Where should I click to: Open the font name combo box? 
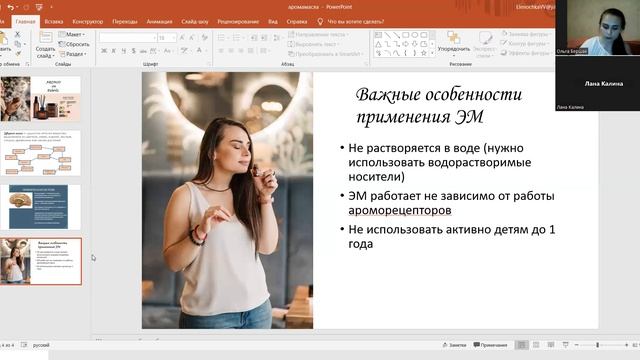tap(128, 38)
